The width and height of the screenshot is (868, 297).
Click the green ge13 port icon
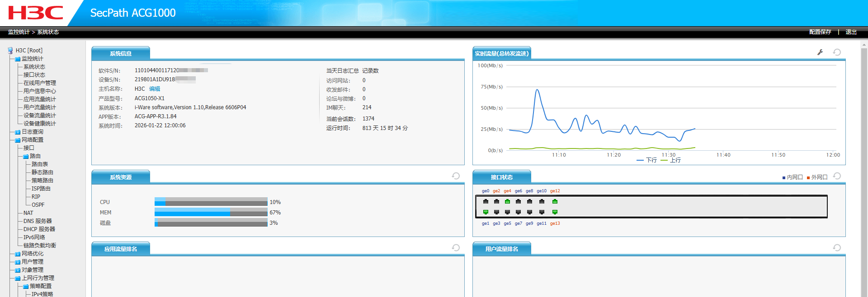tap(555, 212)
